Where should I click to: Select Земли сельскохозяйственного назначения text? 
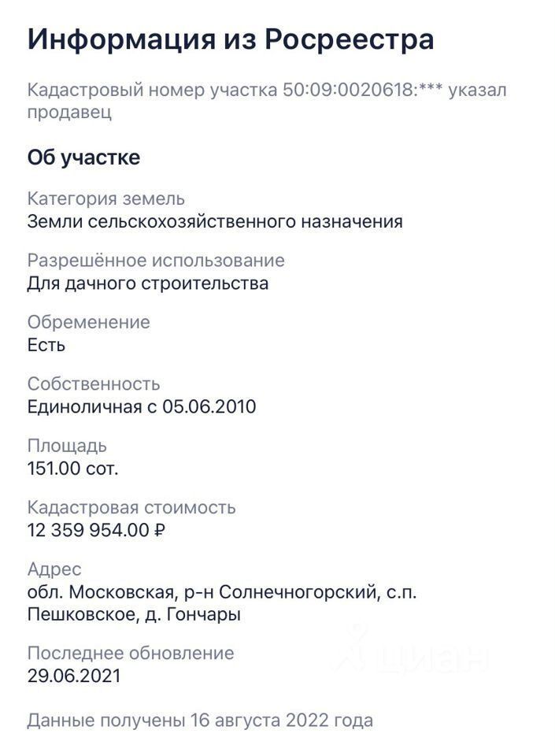215,221
